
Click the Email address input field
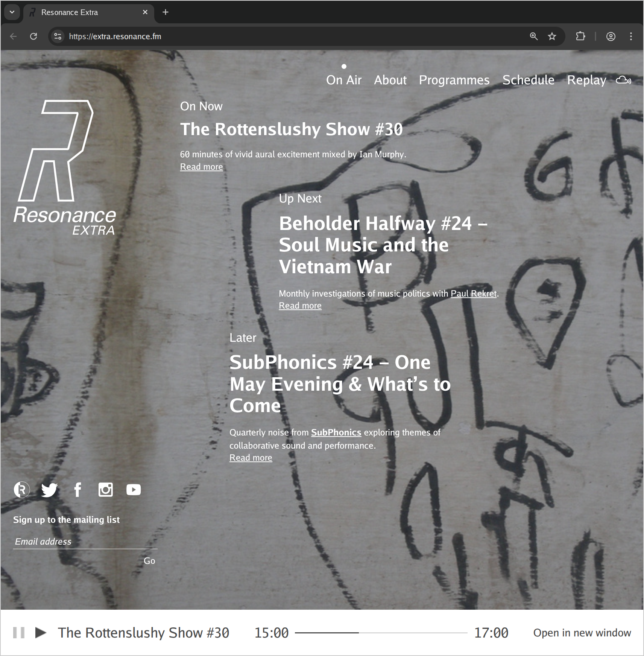point(85,542)
